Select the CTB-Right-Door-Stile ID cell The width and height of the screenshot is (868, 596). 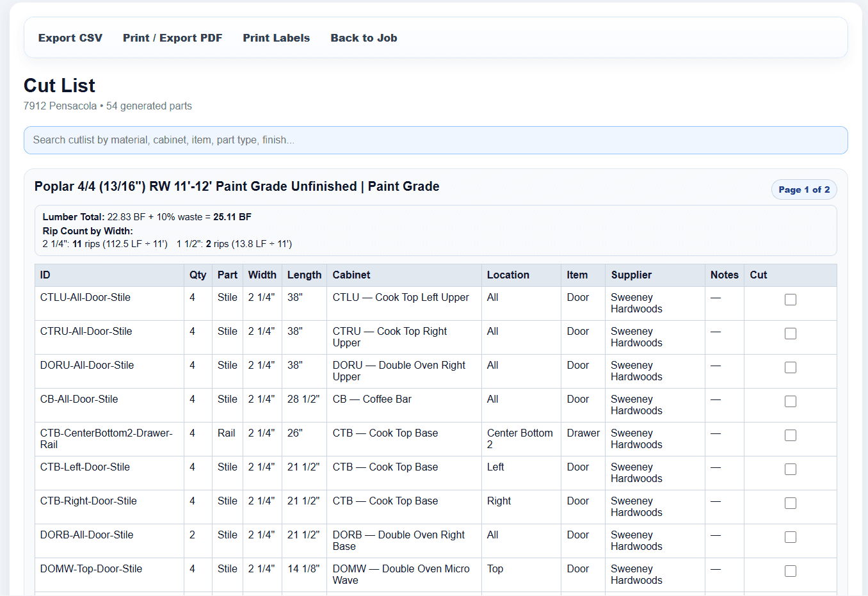[109, 507]
